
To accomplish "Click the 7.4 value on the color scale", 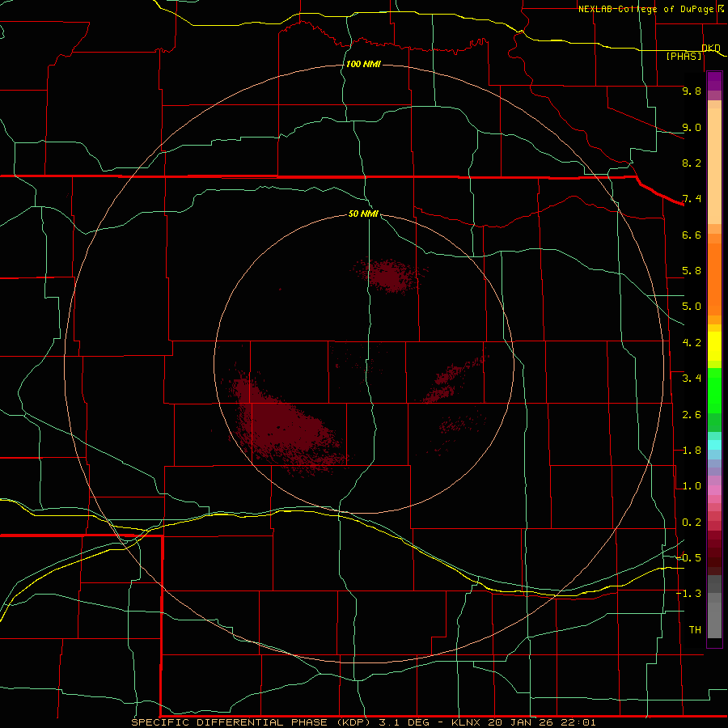I will pyautogui.click(x=692, y=199).
